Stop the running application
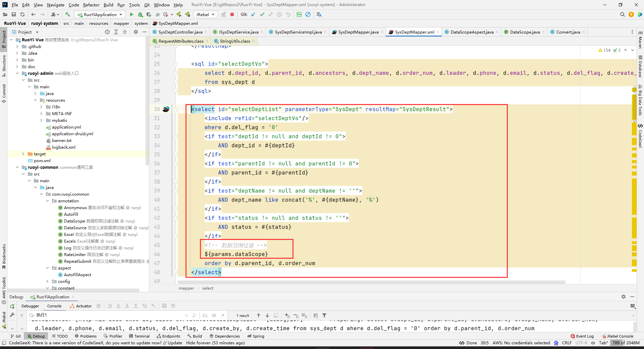644x349 pixels. pos(232,14)
